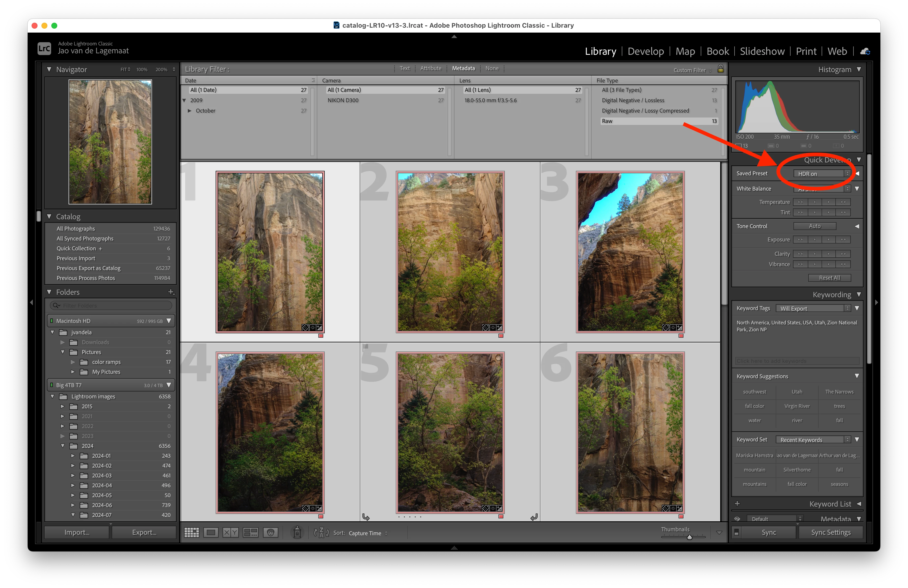
Task: Switch to Grid view
Action: click(x=191, y=533)
